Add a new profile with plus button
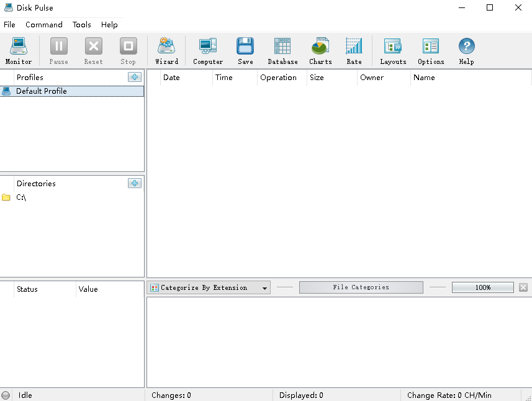The width and height of the screenshot is (532, 401). 135,77
